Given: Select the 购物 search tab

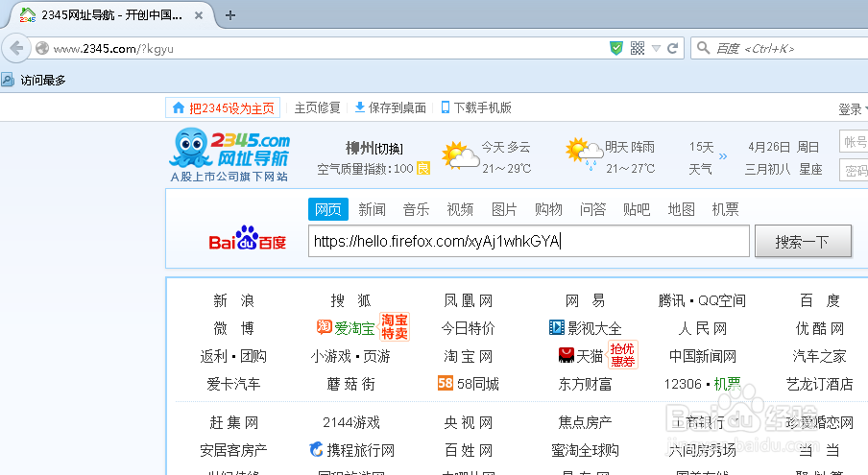Looking at the screenshot, I should [548, 209].
